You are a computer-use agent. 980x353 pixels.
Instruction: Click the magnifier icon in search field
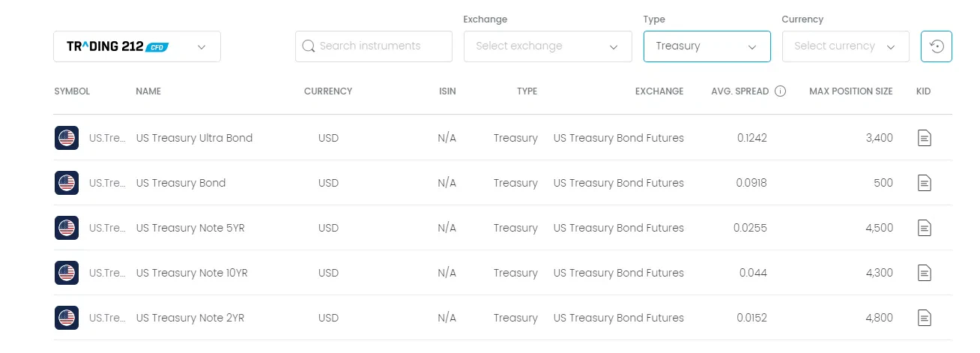[308, 46]
